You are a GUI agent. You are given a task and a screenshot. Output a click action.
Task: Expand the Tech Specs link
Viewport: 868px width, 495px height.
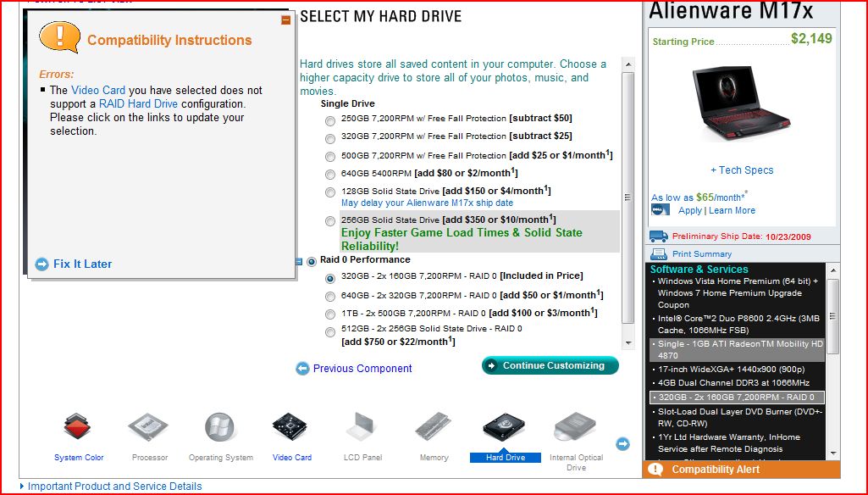pos(742,170)
